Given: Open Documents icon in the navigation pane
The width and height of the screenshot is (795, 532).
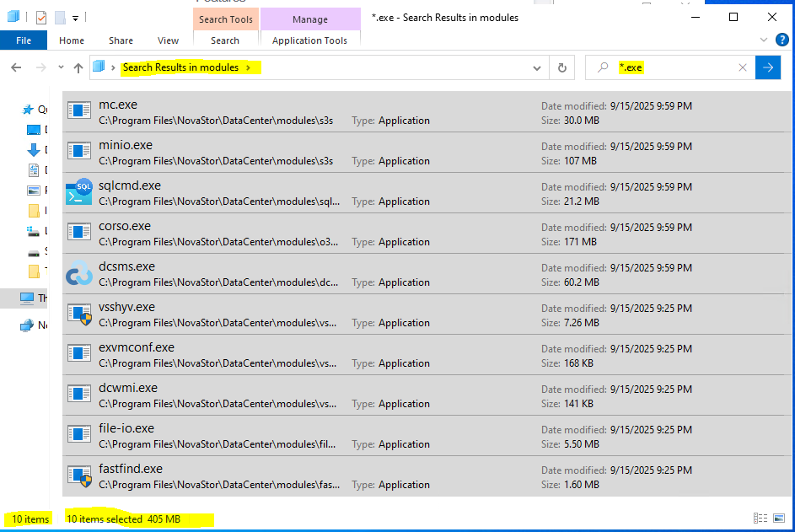Looking at the screenshot, I should point(34,170).
